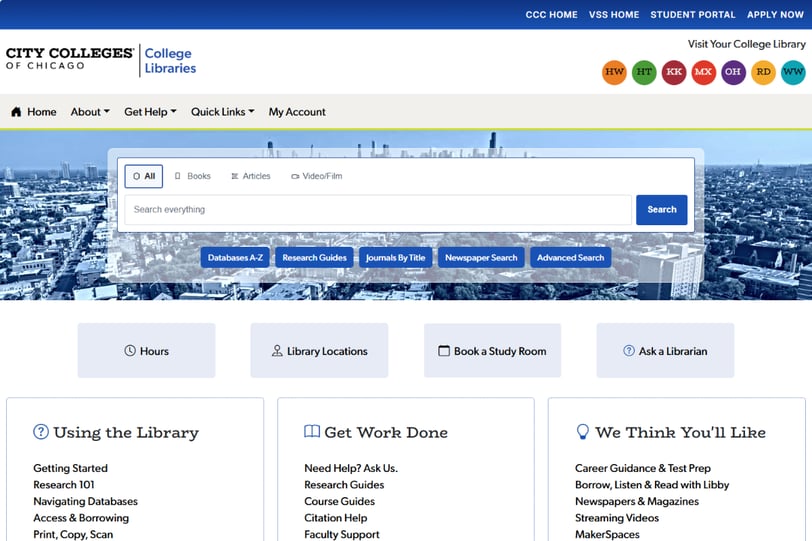The height and width of the screenshot is (541, 812).
Task: Open the Navigating Databases link
Action: click(x=85, y=502)
